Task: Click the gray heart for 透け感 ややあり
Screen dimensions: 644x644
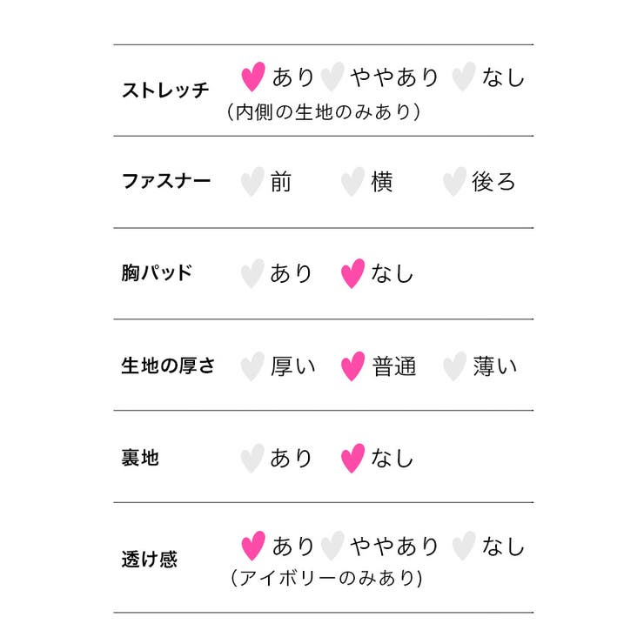Action: [x=332, y=546]
